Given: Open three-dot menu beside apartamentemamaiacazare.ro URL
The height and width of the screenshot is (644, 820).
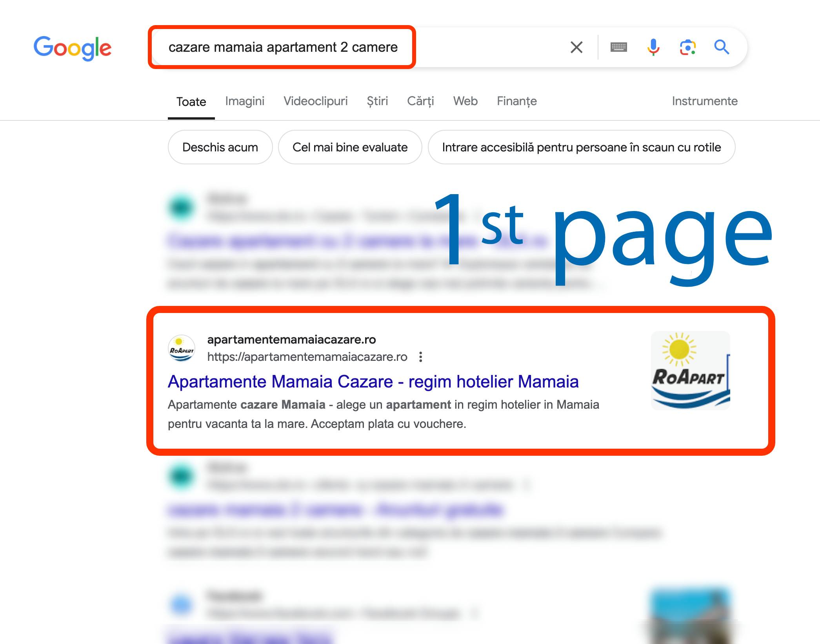Looking at the screenshot, I should [x=420, y=357].
